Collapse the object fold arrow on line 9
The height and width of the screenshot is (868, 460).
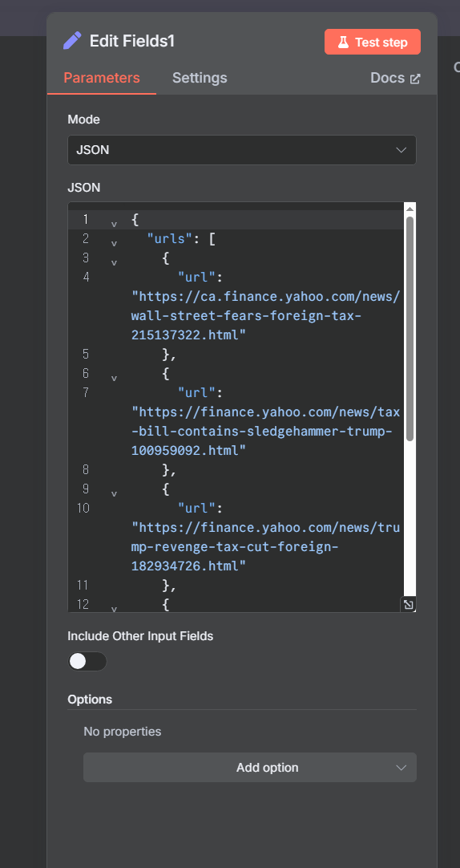114,493
